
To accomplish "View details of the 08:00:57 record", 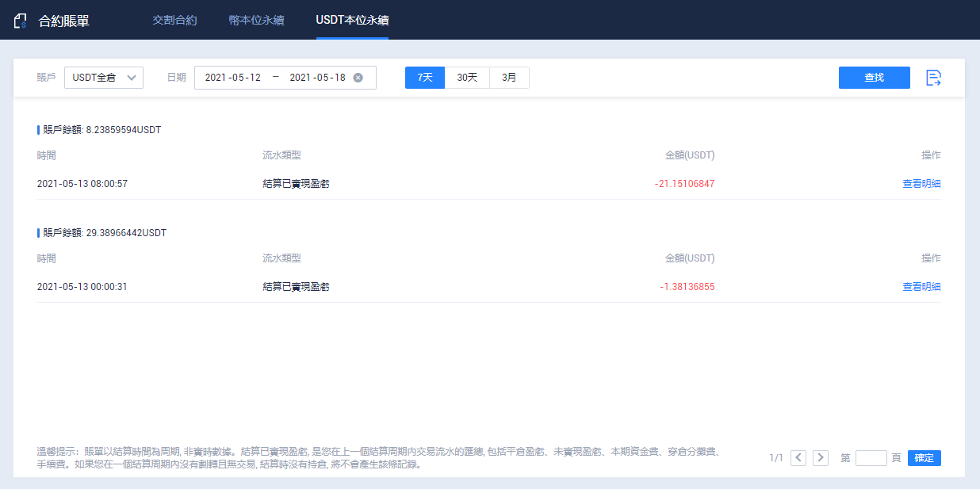I will click(921, 184).
